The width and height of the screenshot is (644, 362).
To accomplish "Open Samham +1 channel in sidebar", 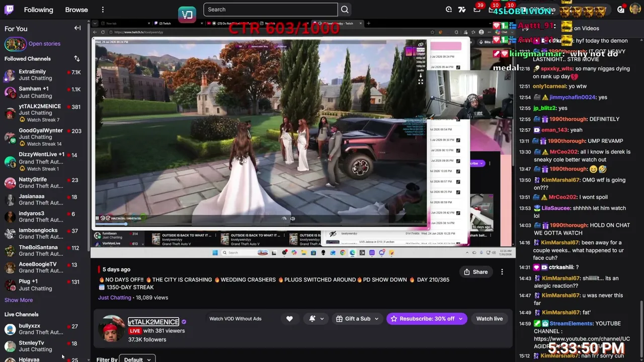I will click(44, 92).
